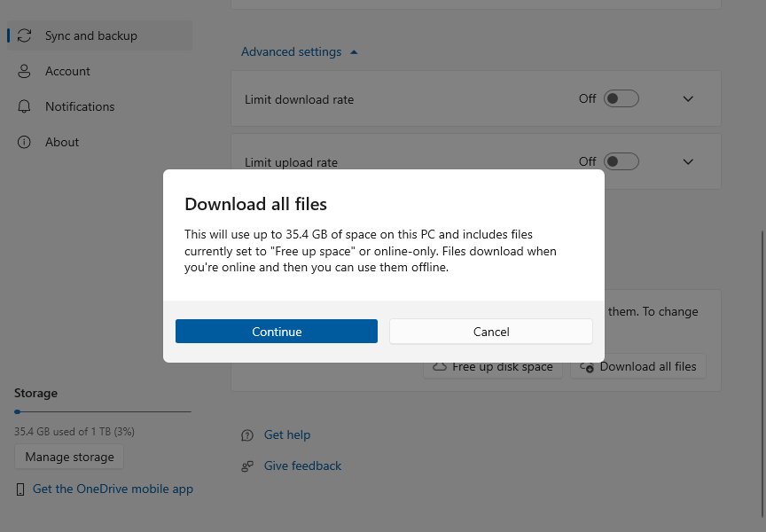
Task: Click the Limit upload rate label
Action: tap(291, 162)
